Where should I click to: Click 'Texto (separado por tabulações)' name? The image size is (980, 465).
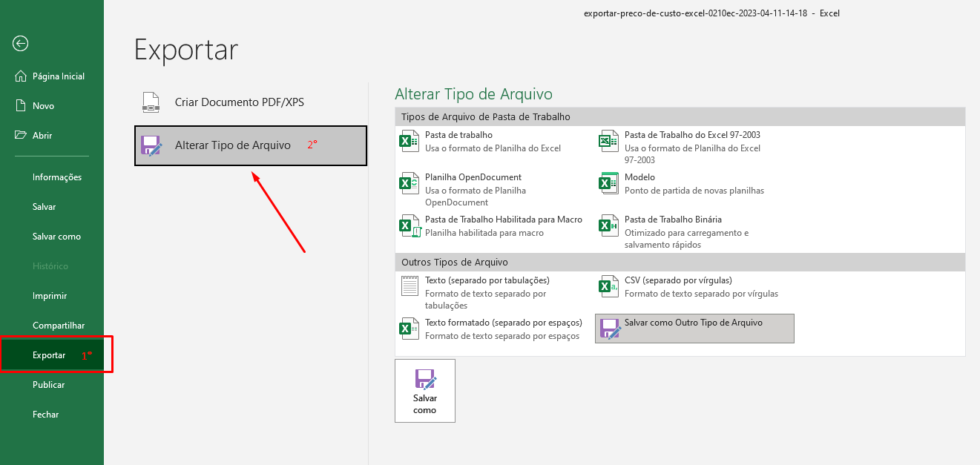pos(487,280)
